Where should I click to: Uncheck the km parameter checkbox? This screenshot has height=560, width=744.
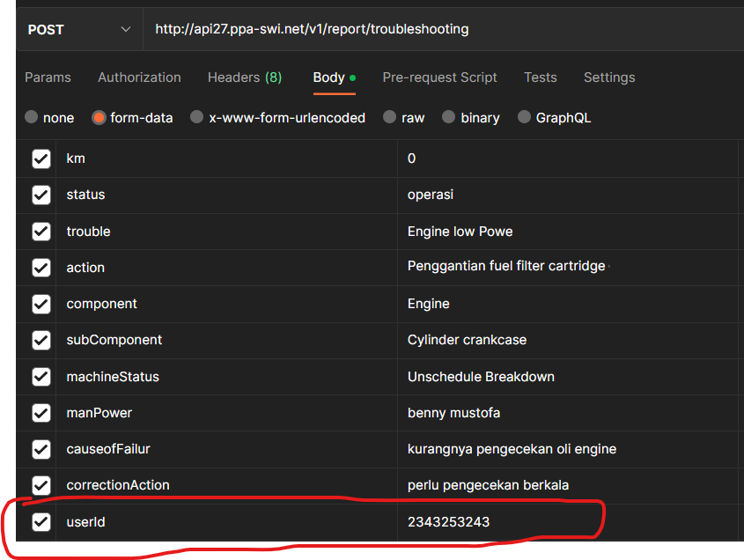[41, 158]
